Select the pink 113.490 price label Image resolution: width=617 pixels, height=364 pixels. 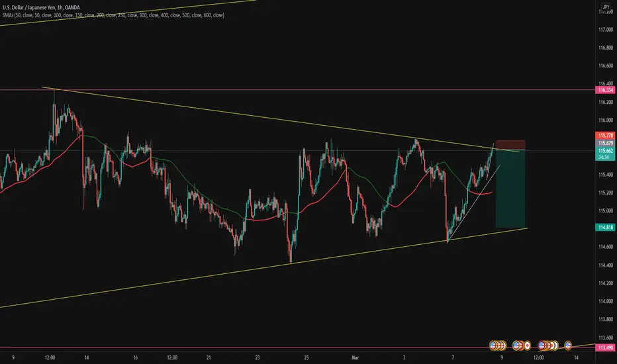pos(606,348)
